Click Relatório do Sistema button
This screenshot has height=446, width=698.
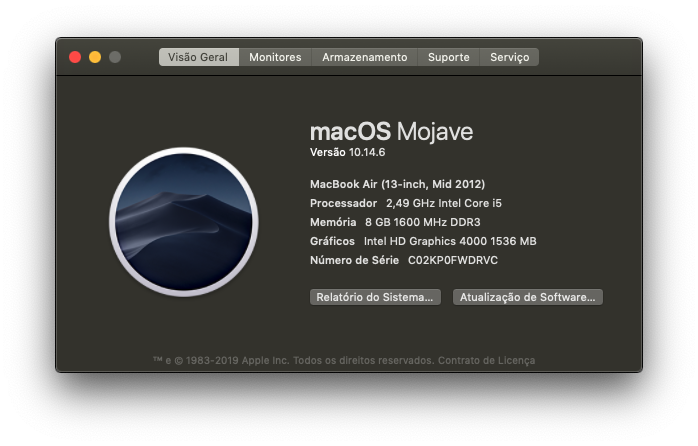[375, 297]
